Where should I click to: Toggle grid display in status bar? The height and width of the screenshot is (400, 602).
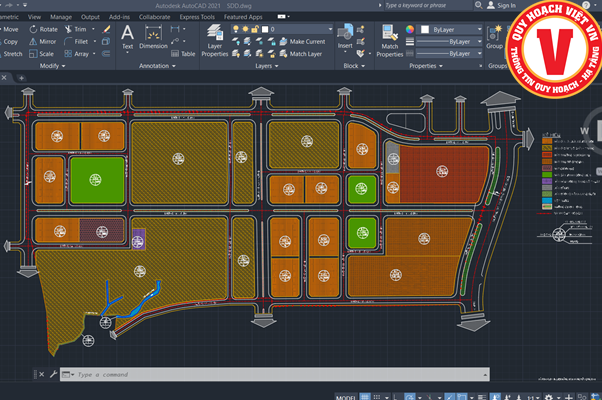(367, 396)
